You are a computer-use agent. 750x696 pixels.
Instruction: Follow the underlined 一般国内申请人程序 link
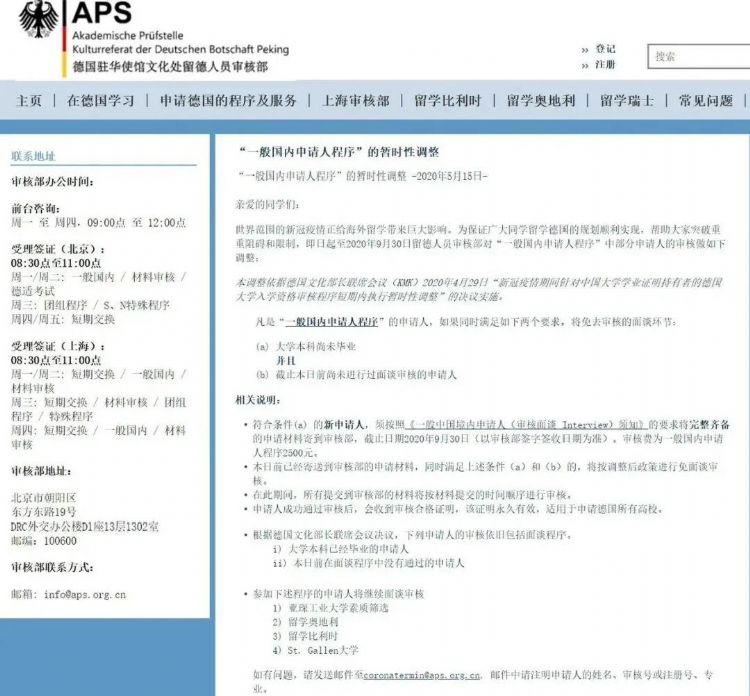[336, 322]
